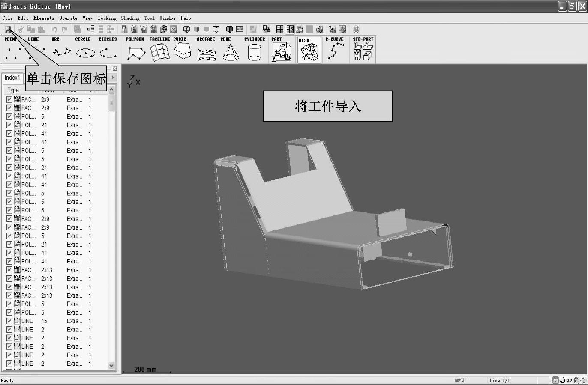The width and height of the screenshot is (588, 385).
Task: Select the ARCFACE element tool
Action: click(x=206, y=50)
